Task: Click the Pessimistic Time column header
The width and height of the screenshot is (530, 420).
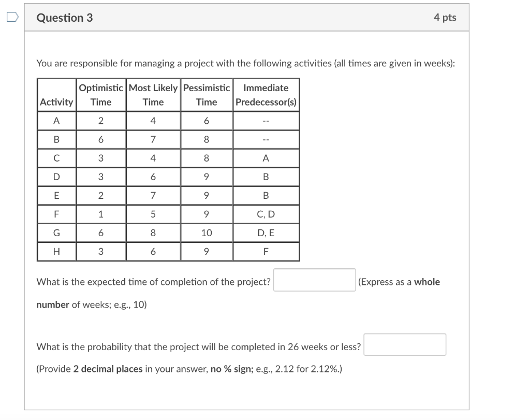Action: tap(207, 95)
